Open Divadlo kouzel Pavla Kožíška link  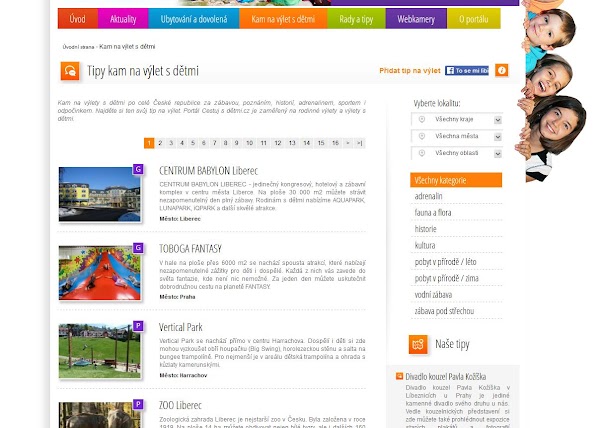(x=446, y=377)
